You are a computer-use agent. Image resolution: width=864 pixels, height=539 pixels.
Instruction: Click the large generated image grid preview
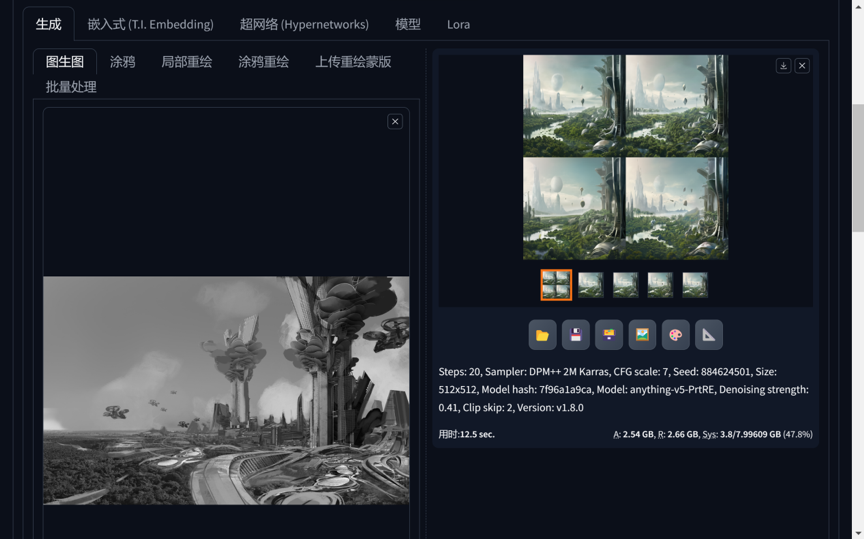[x=625, y=157]
